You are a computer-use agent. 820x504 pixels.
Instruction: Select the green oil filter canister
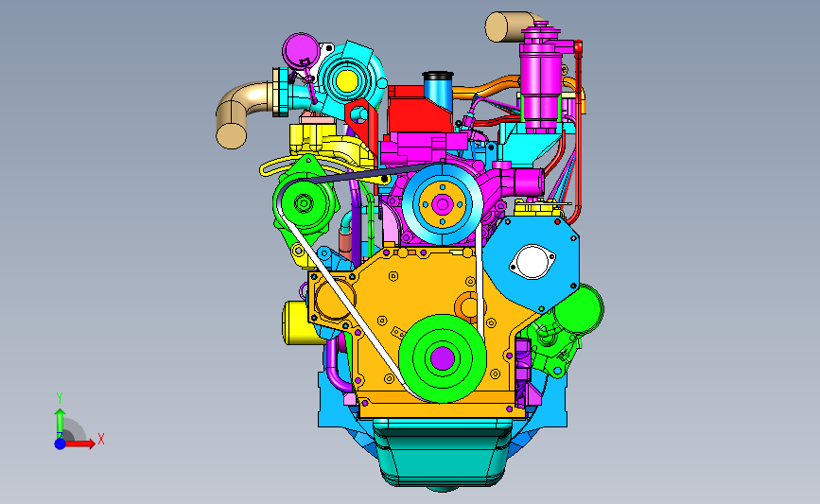click(578, 309)
